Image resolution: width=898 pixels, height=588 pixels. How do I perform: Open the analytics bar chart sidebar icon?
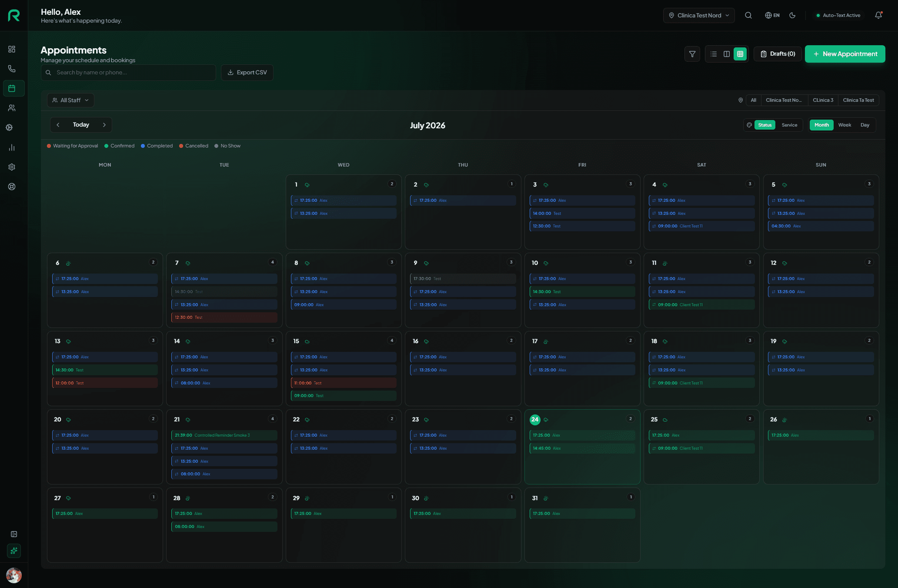12,147
